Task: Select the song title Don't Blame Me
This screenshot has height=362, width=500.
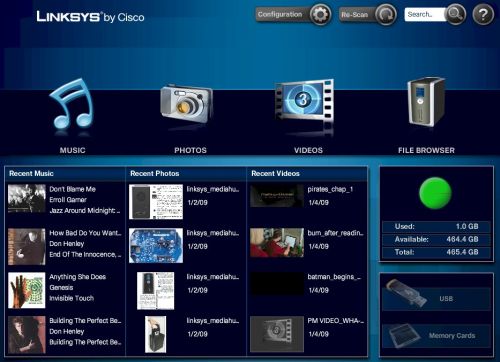Action: (x=73, y=189)
